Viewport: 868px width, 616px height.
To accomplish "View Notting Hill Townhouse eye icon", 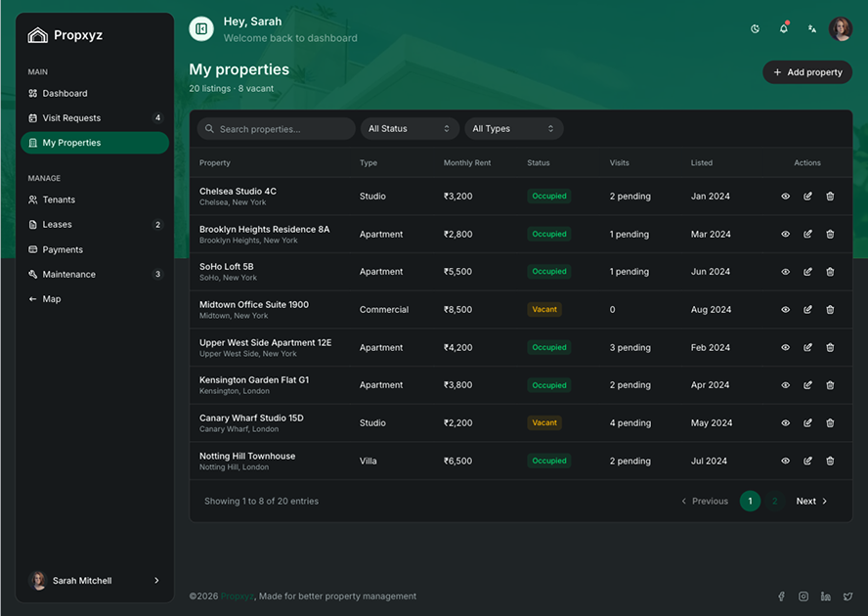I will coord(786,461).
